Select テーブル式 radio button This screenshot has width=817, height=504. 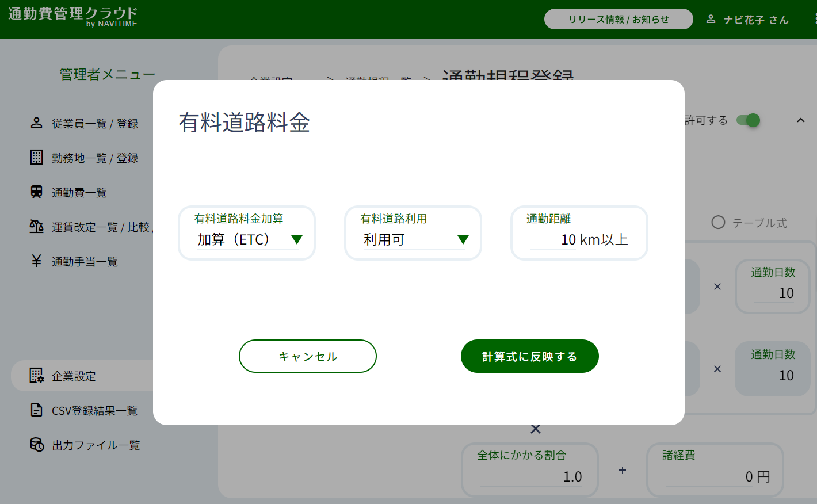pos(718,223)
